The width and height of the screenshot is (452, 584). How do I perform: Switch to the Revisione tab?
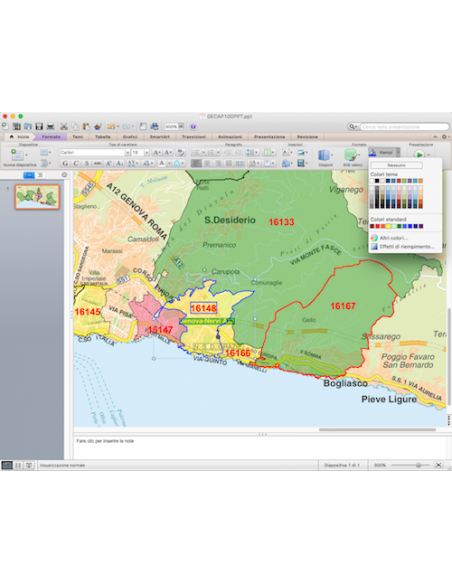(307, 137)
